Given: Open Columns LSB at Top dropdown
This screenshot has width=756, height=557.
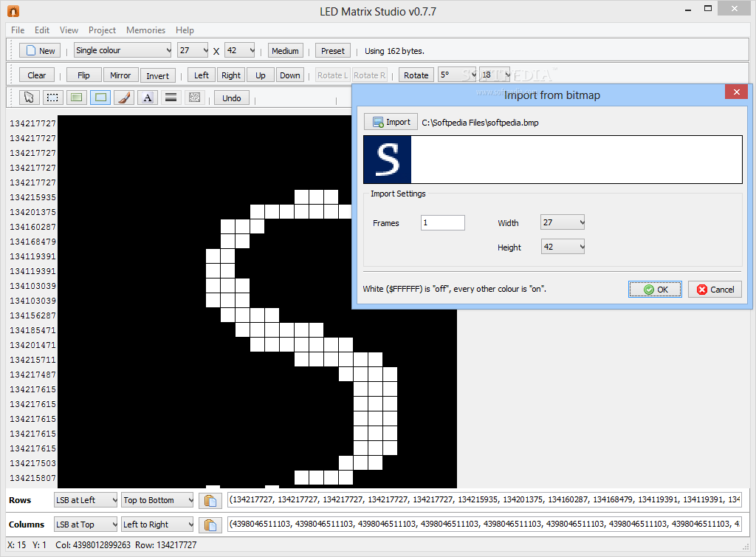Looking at the screenshot, I should pyautogui.click(x=86, y=524).
